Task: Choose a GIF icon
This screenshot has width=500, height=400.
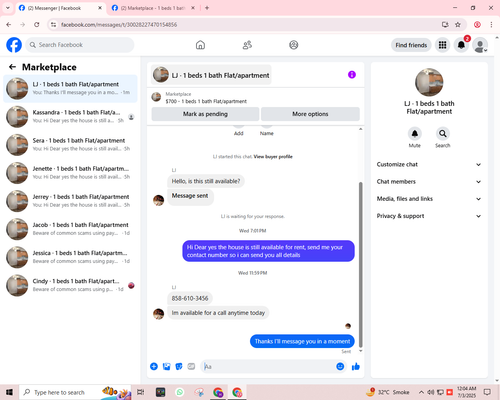Action: coord(191,367)
